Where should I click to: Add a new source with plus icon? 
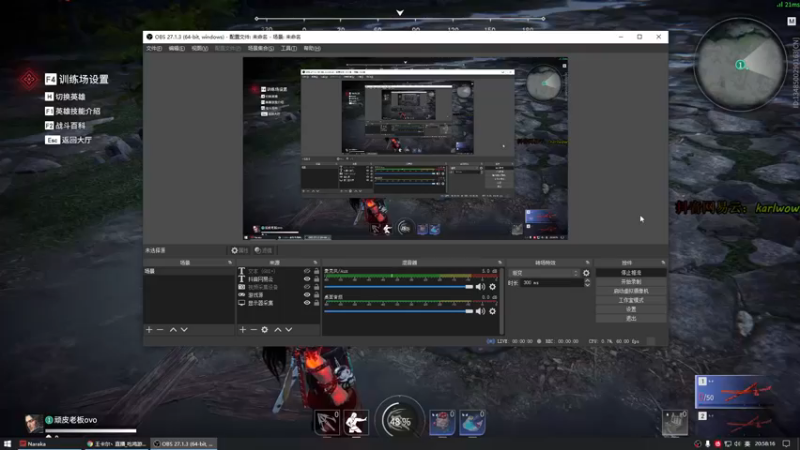click(x=243, y=330)
